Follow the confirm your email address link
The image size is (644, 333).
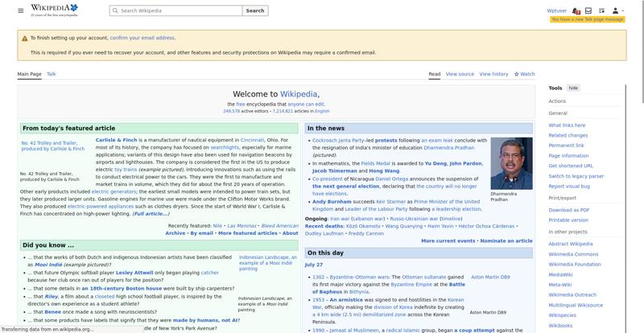click(142, 38)
